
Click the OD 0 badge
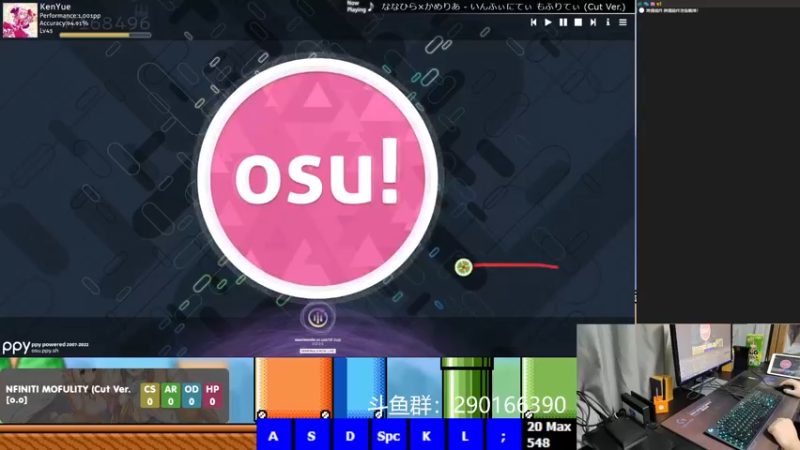coord(191,395)
